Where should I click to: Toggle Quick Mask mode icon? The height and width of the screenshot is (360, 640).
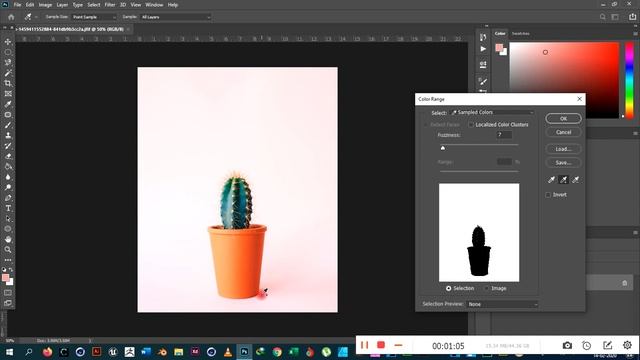[x=8, y=293]
